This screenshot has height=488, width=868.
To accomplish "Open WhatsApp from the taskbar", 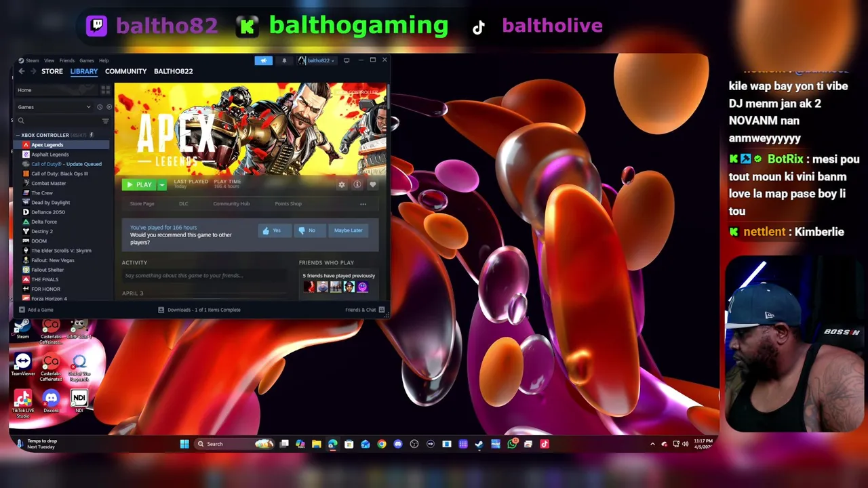I will pos(513,444).
